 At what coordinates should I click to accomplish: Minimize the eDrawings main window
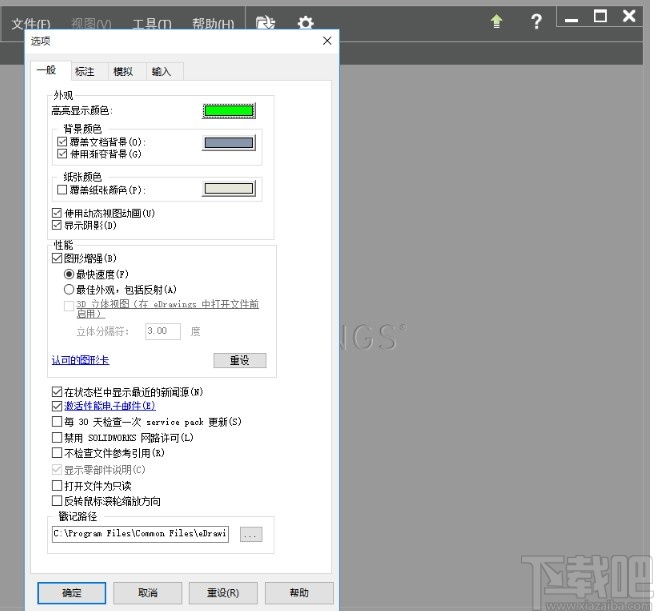pyautogui.click(x=571, y=19)
